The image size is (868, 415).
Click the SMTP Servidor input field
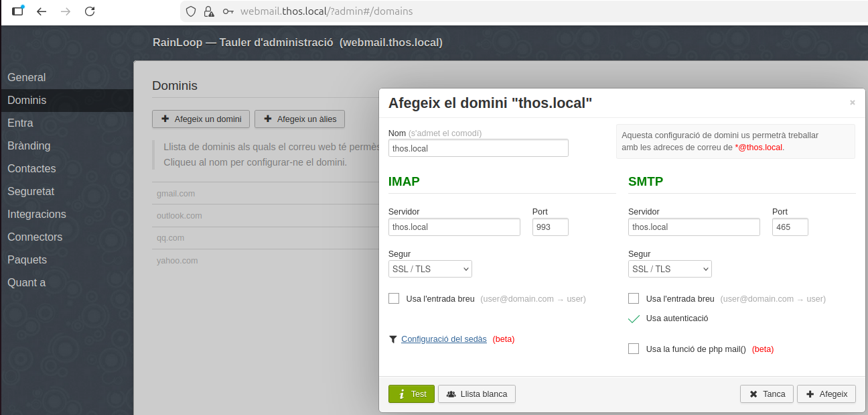[694, 227]
